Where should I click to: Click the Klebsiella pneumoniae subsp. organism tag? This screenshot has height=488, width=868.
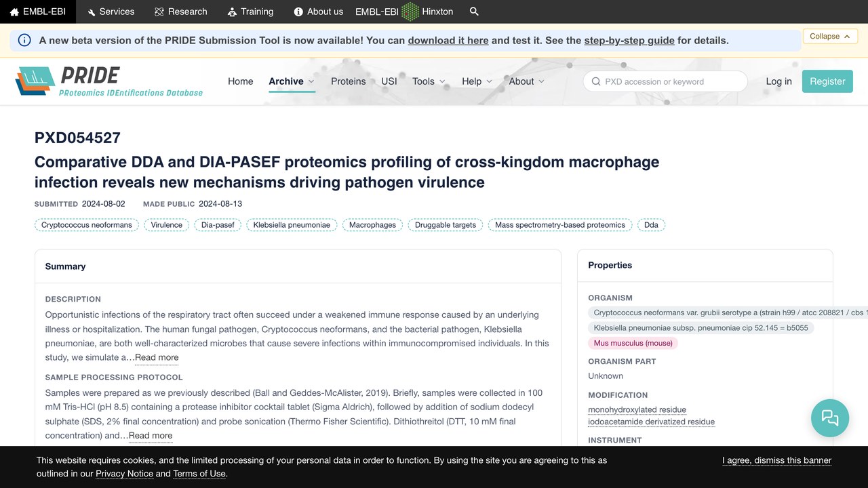(x=701, y=328)
